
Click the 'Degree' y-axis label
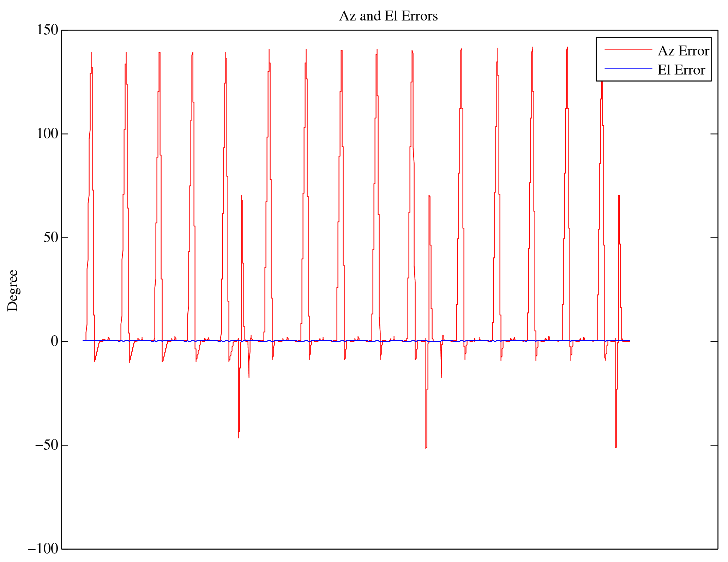[x=13, y=291]
